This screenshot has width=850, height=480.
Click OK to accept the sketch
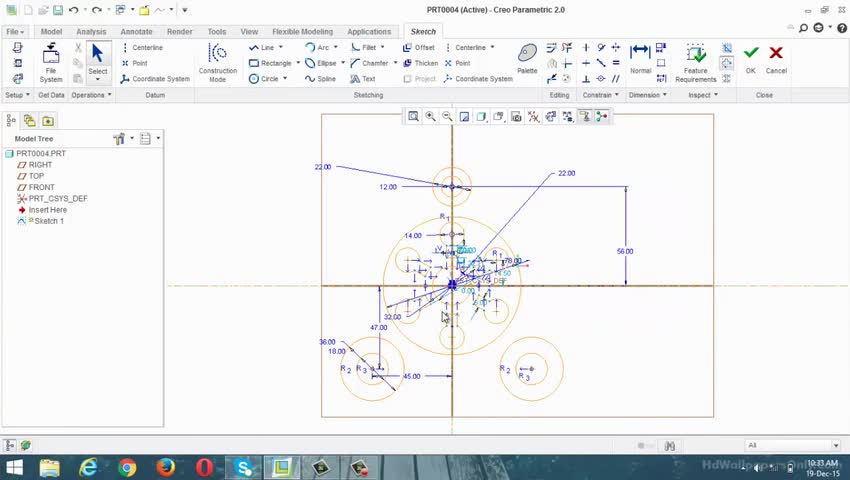coord(751,58)
